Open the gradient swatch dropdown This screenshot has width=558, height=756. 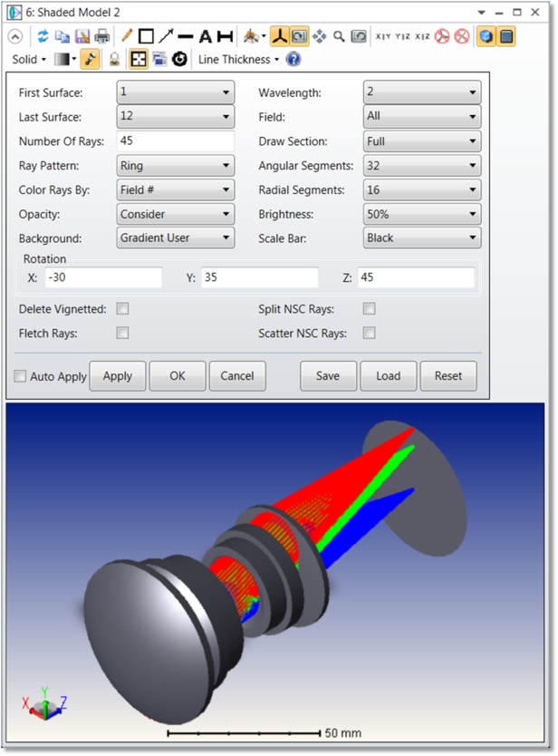(x=65, y=60)
